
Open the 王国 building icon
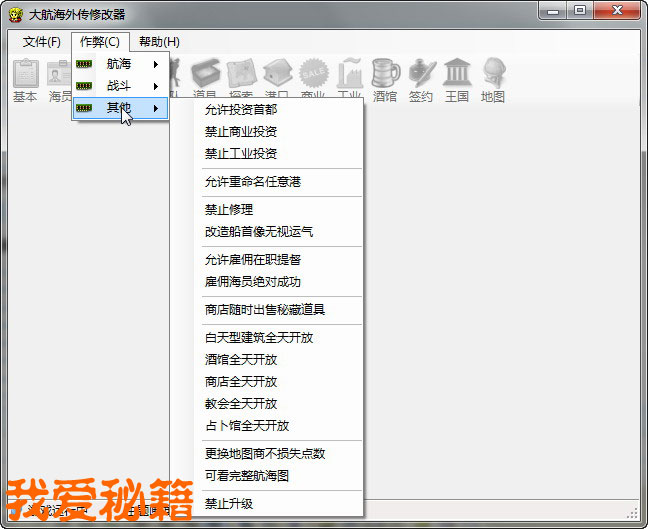pos(457,79)
